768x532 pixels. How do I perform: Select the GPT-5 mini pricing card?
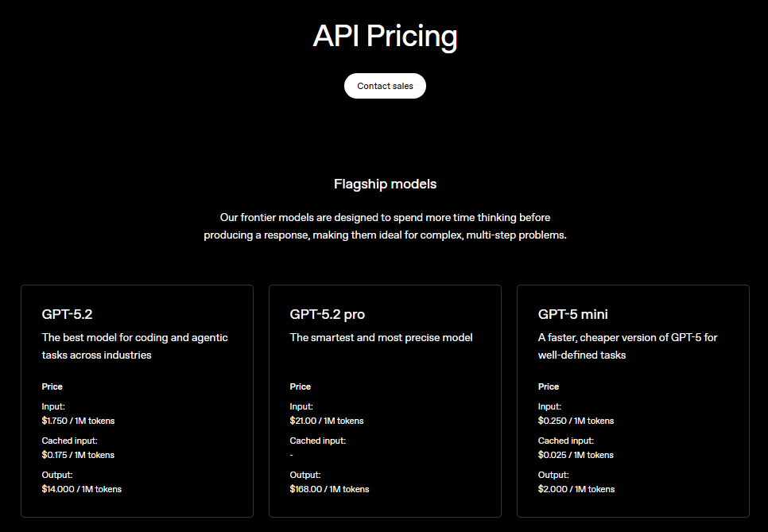click(x=633, y=400)
